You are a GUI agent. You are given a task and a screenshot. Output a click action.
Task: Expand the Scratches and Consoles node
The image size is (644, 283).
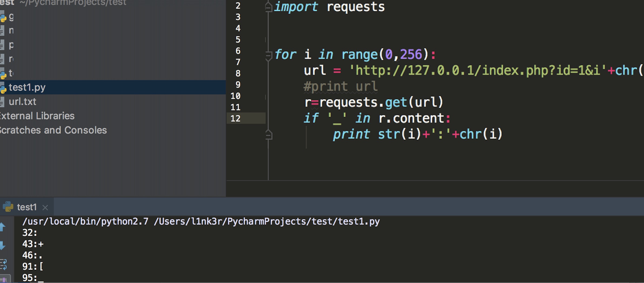click(x=53, y=130)
